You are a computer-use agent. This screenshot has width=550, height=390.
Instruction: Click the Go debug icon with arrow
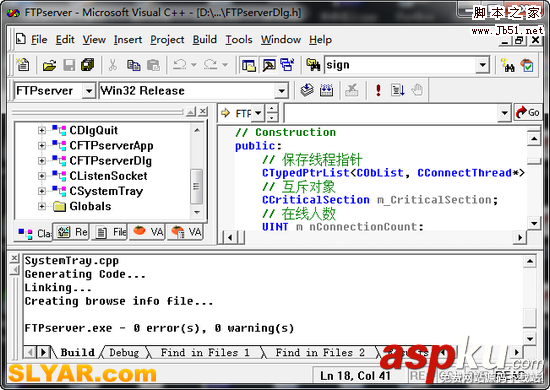(398, 90)
